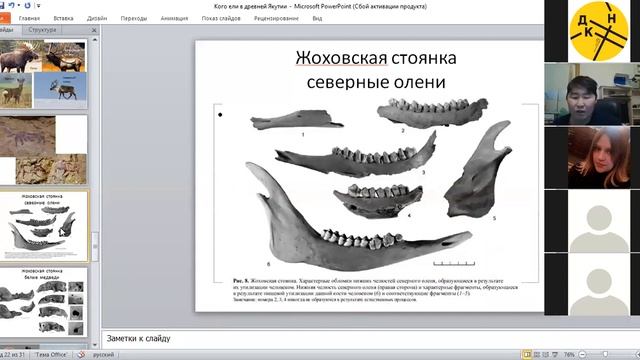Click the upper blank avatar participant tile
This screenshot has width=640, height=360.
[x=599, y=221]
